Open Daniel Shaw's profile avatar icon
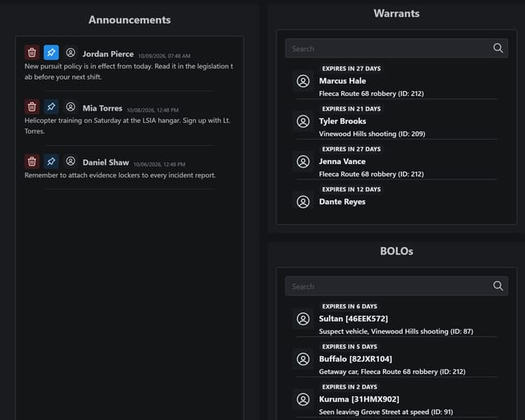This screenshot has height=420, width=525. point(71,161)
